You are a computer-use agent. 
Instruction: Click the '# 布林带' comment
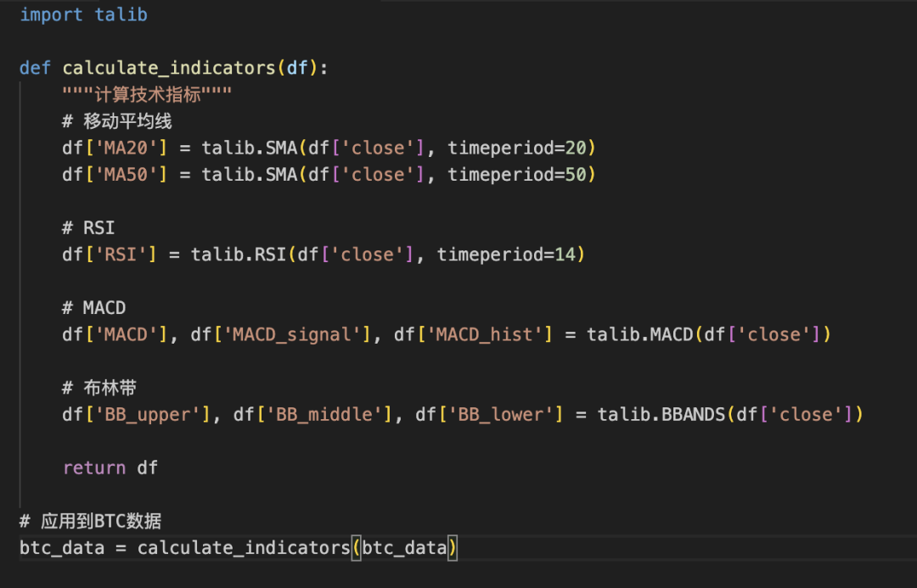tap(99, 388)
